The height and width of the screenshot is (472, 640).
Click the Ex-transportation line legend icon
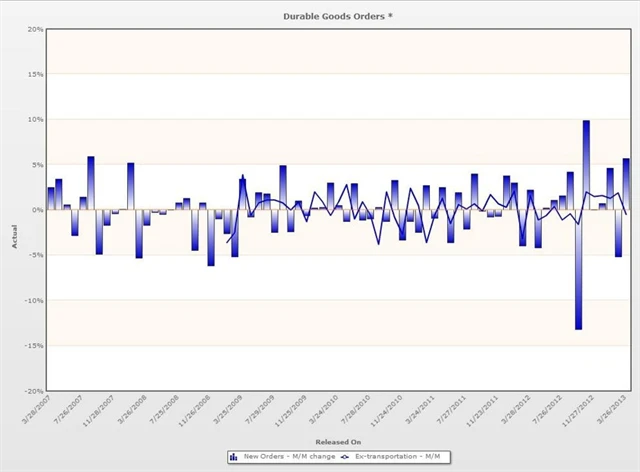coord(345,457)
